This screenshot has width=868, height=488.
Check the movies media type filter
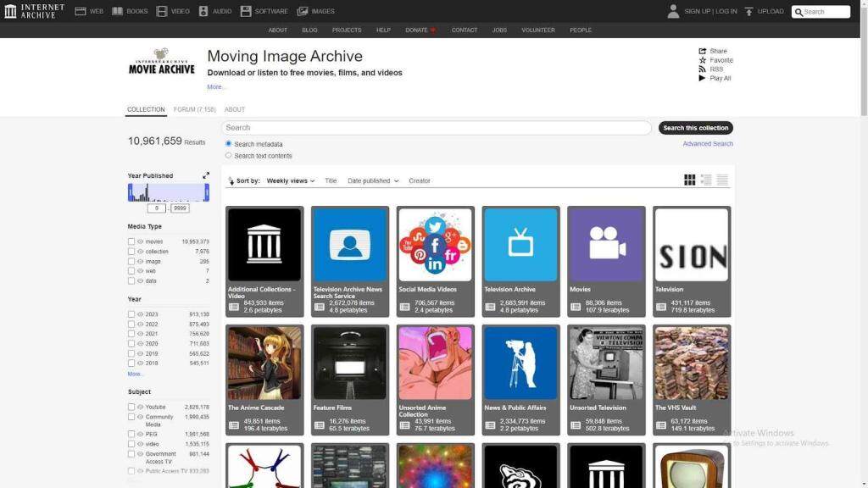[x=131, y=241]
